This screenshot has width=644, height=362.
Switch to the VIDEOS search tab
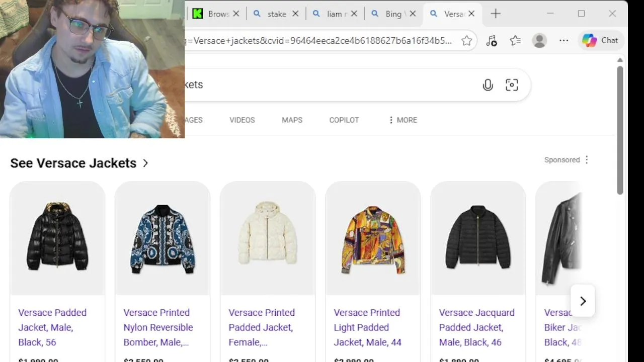point(242,120)
